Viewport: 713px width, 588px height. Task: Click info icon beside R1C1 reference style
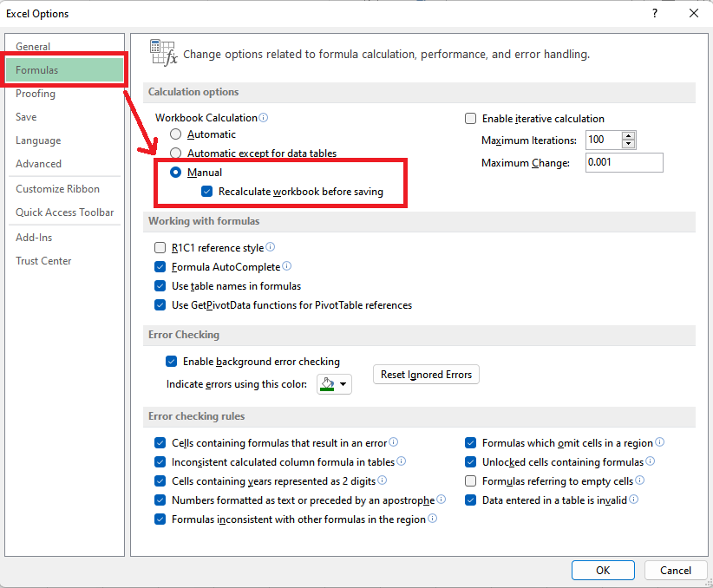pos(270,247)
